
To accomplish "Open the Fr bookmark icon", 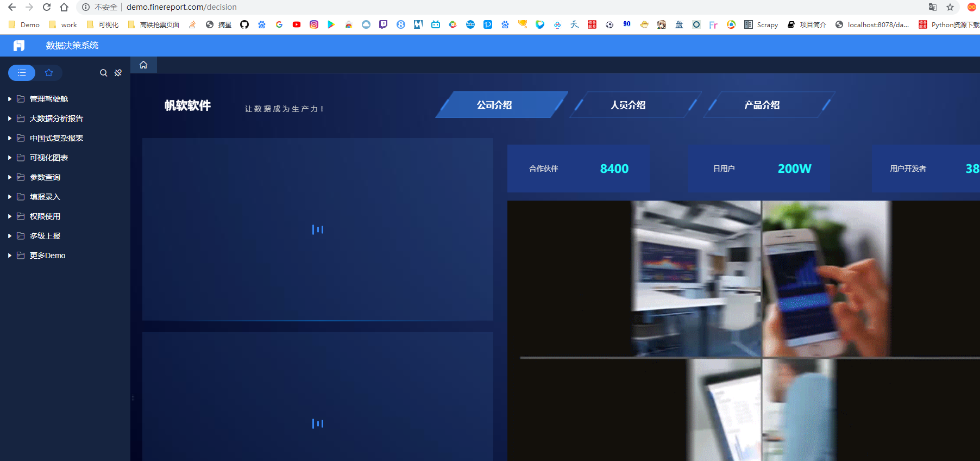I will click(x=713, y=24).
